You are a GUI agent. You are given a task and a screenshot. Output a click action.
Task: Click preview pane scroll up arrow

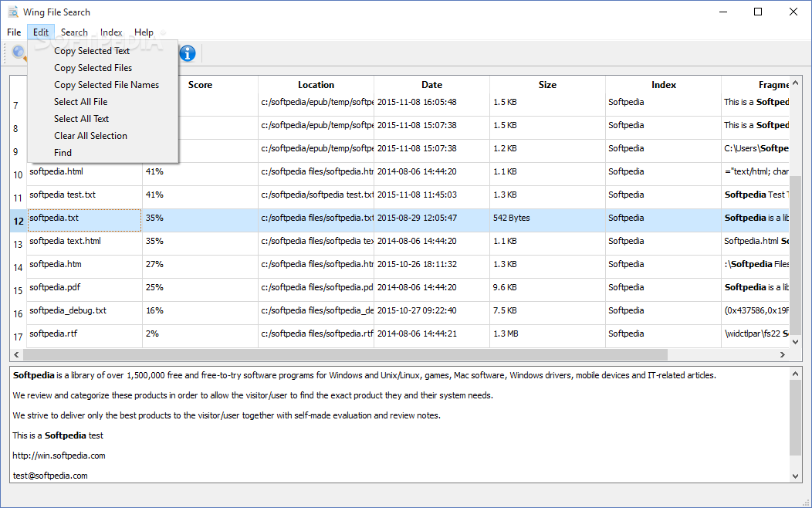pos(796,374)
